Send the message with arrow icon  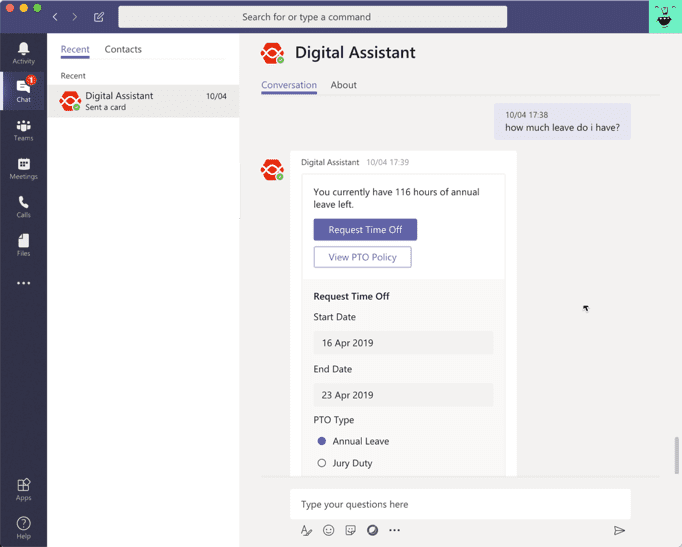[619, 530]
